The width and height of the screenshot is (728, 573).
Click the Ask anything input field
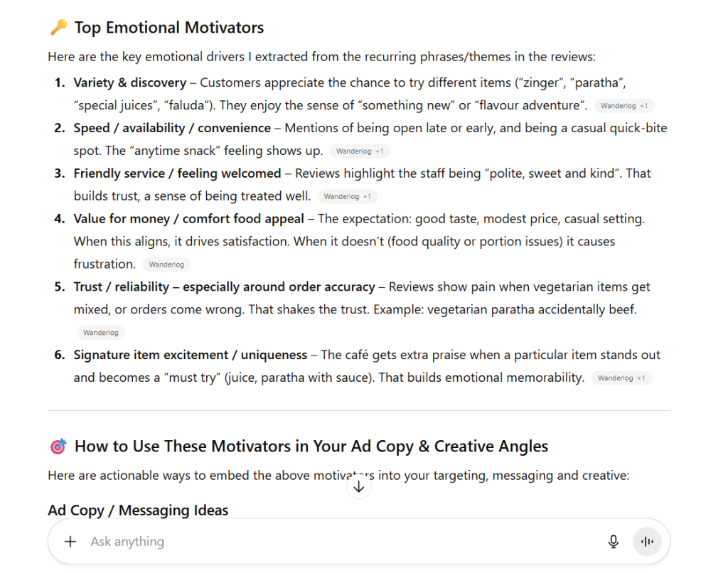click(x=284, y=541)
